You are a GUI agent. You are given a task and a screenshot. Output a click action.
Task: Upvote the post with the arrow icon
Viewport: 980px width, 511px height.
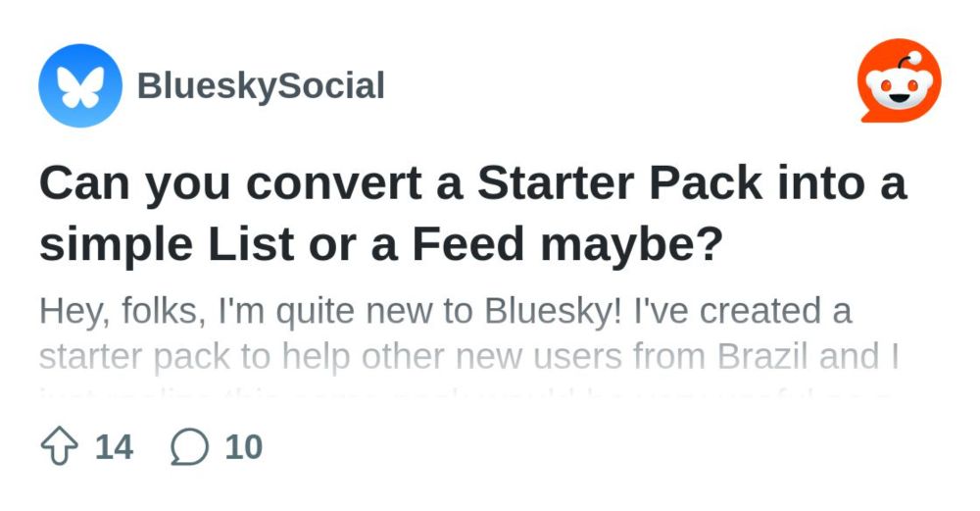60,446
